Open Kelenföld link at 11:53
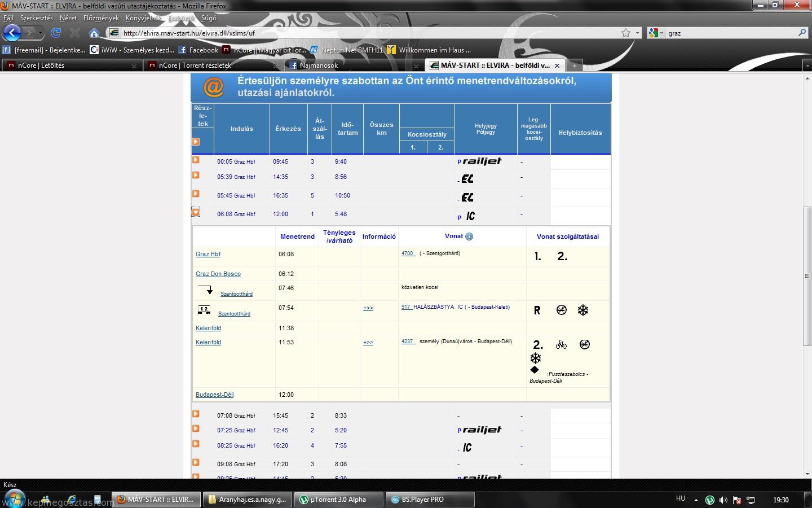Viewport: 812px width, 508px height. [x=208, y=342]
